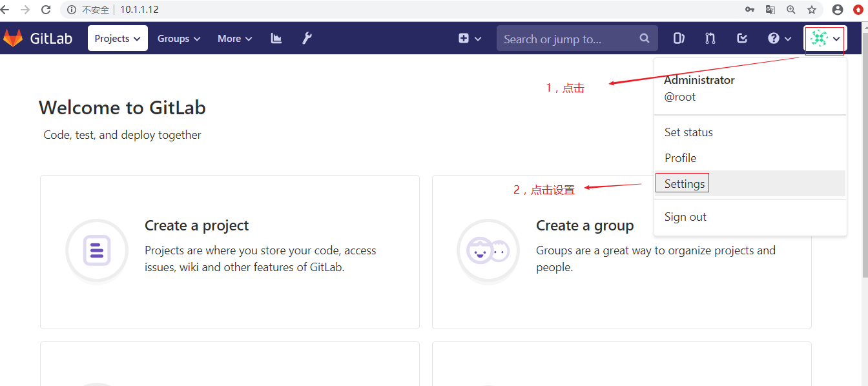
Task: Select Set status in user menu
Action: coord(750,132)
